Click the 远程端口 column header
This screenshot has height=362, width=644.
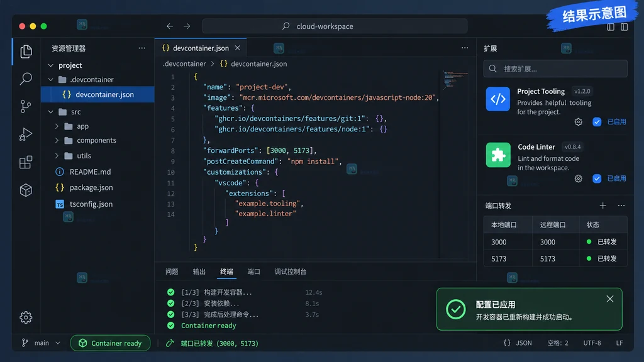pos(557,225)
